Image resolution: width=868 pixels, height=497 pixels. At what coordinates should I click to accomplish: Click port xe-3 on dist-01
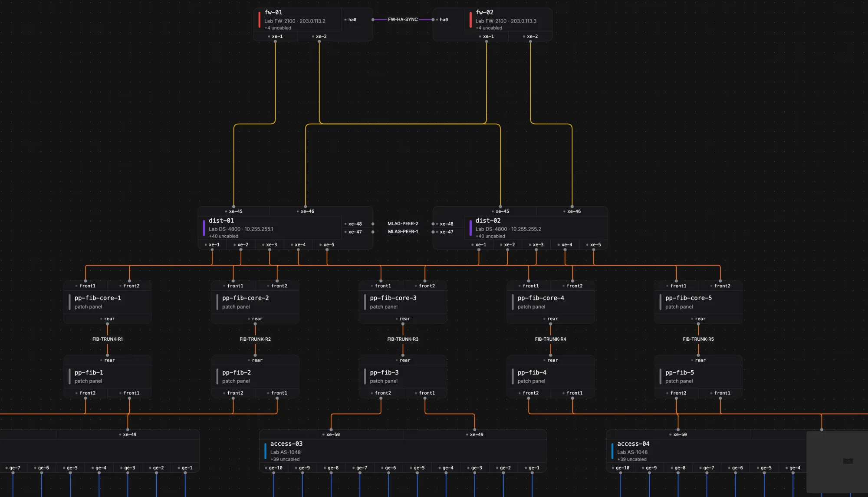tap(270, 245)
